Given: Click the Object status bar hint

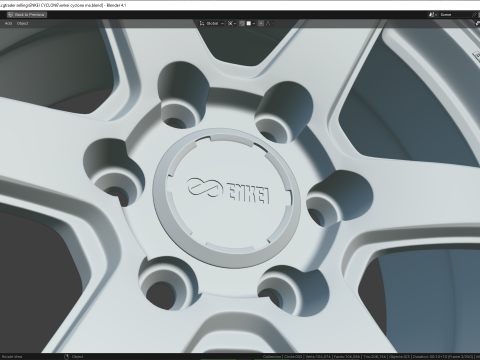Looking at the screenshot, I should coord(77,357).
